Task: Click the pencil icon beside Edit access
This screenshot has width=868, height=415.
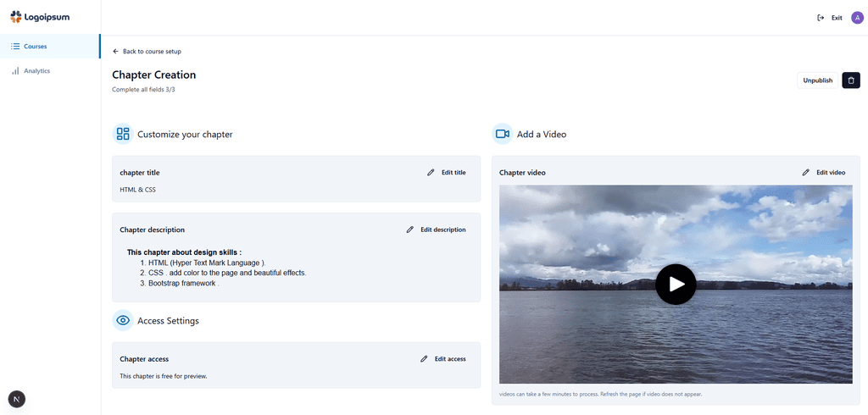Action: pos(424,358)
